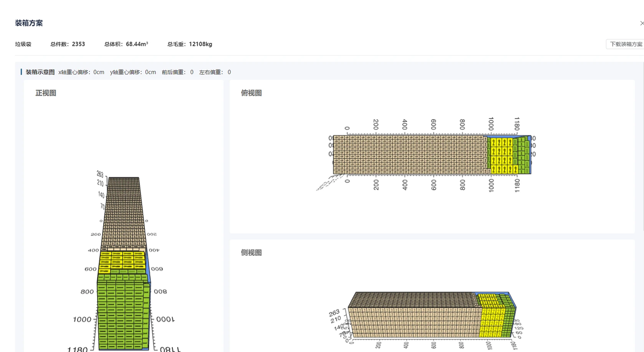The image size is (644, 352).
Task: Click the 总件数: 2353 value
Action: 68,44
